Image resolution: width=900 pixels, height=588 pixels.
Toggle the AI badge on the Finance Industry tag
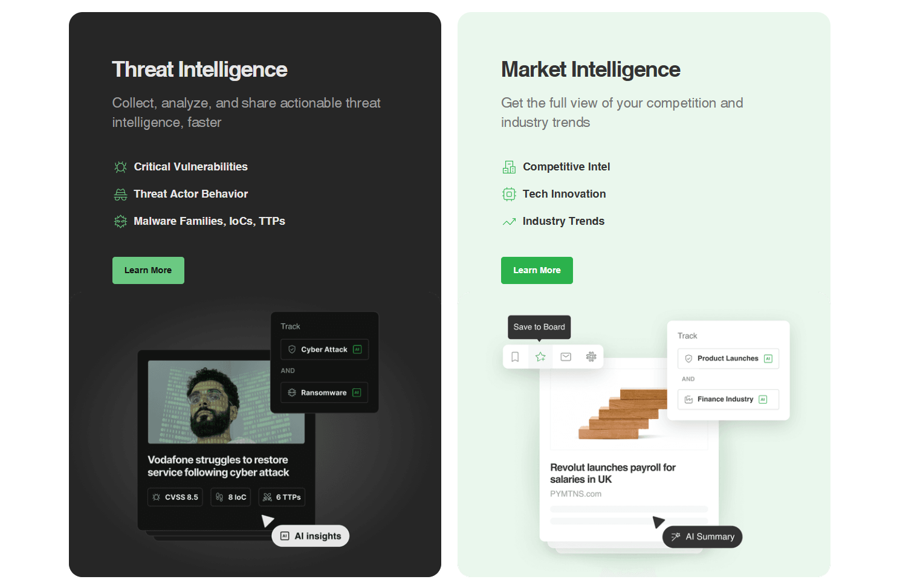pyautogui.click(x=763, y=399)
